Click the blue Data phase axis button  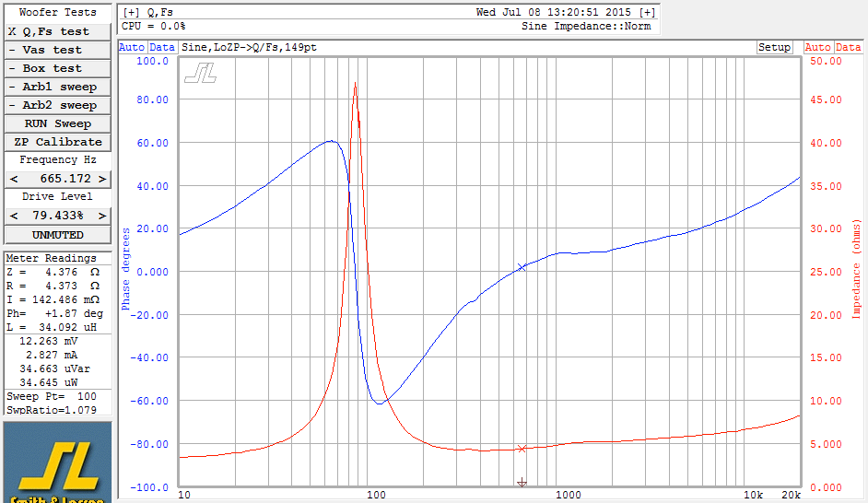point(161,48)
